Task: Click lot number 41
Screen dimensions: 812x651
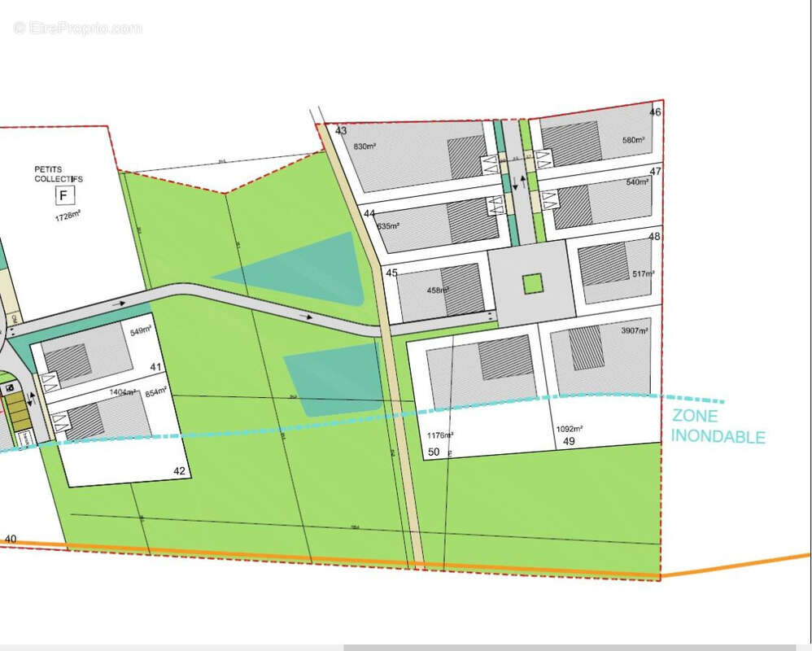Action: (x=155, y=367)
